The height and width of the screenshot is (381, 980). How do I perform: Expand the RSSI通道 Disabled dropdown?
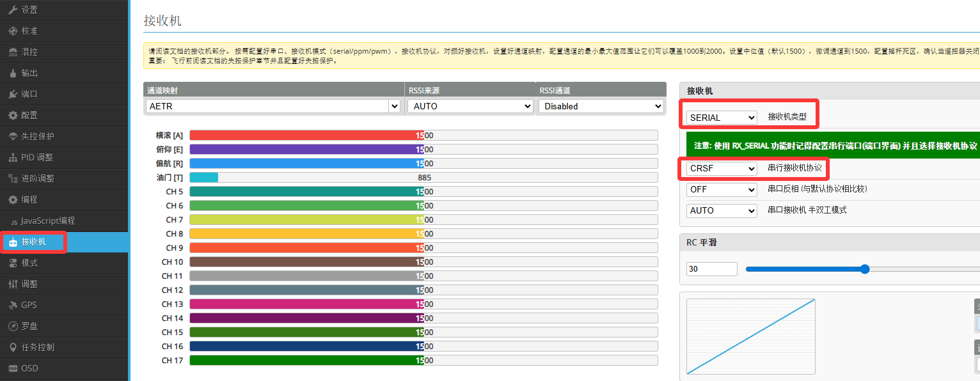[601, 106]
